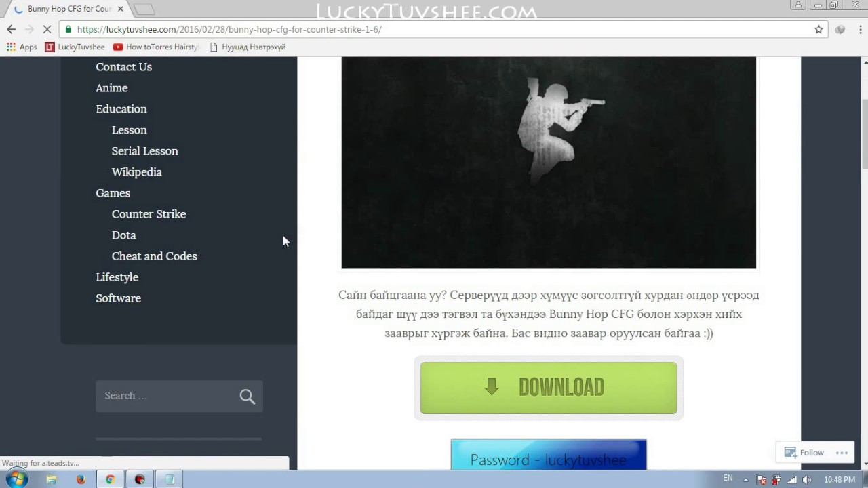Screen dimensions: 868x488
Task: Click the green DOWNLOAD button
Action: (x=549, y=388)
